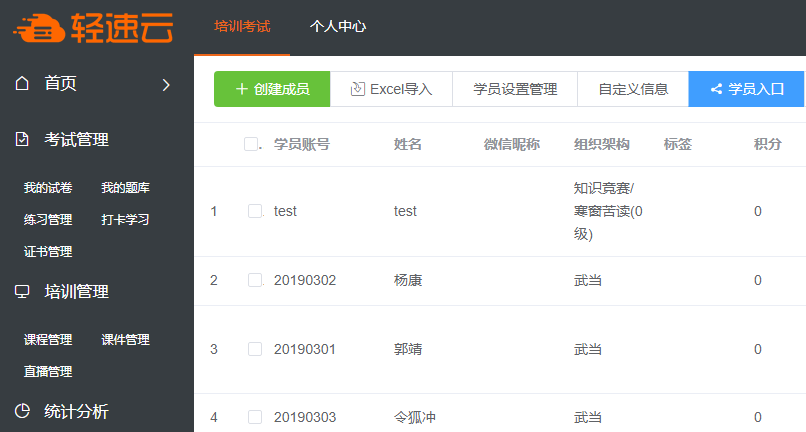This screenshot has height=432, width=806.
Task: Open 统计分析 section in sidebar
Action: 76,411
